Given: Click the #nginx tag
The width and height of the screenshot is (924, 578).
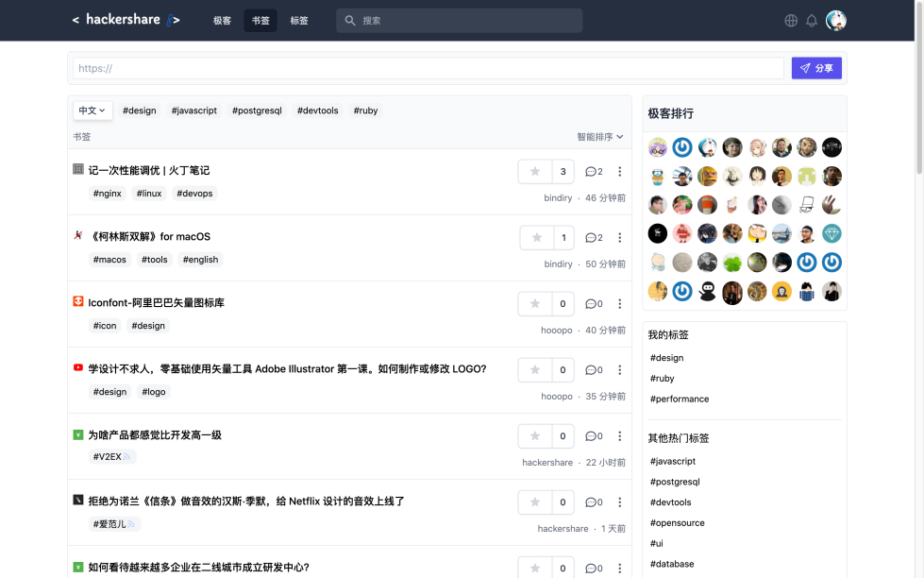Looking at the screenshot, I should 108,194.
